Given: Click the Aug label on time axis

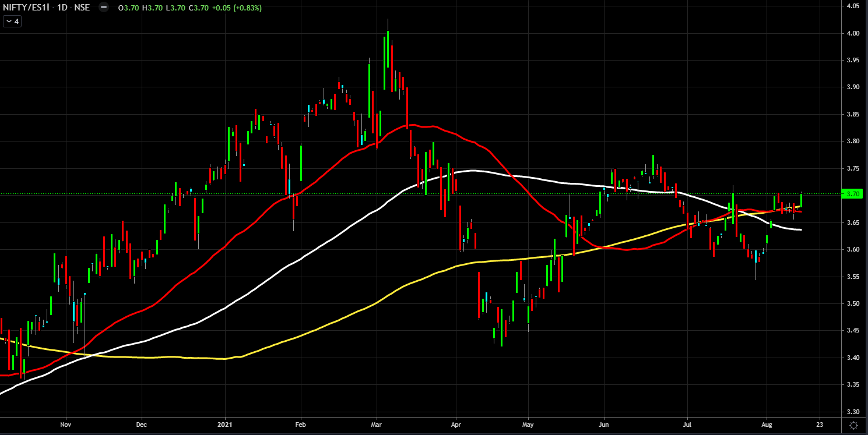Looking at the screenshot, I should [x=767, y=425].
